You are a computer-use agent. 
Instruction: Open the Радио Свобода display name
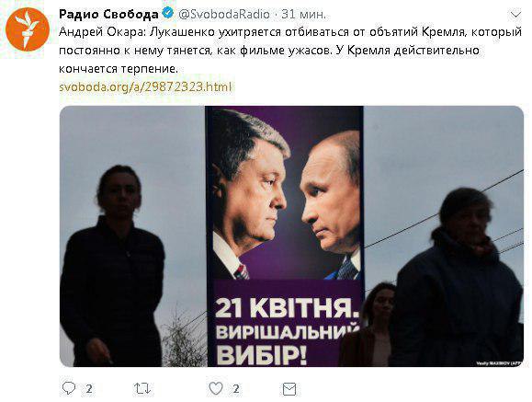coord(108,15)
